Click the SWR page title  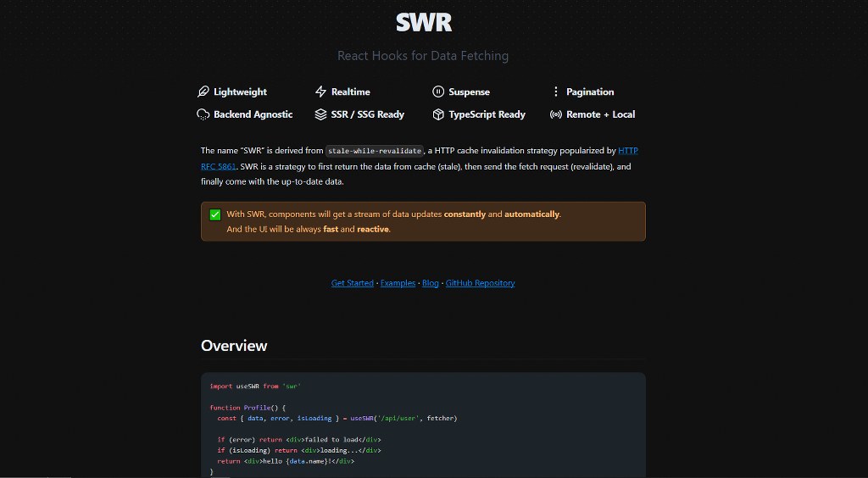click(x=424, y=23)
